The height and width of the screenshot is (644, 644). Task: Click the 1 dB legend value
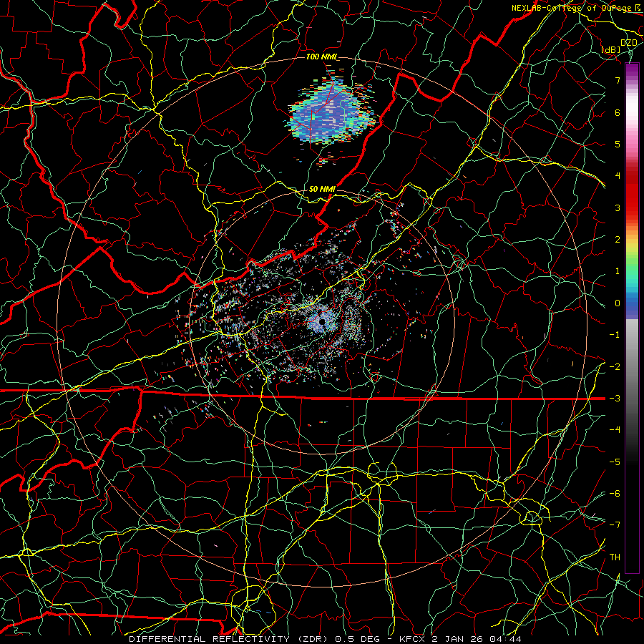618,271
